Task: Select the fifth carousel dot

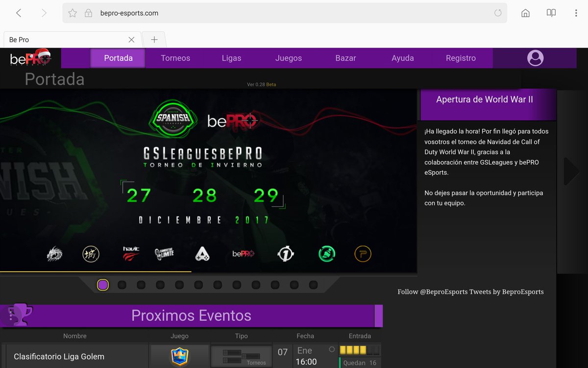Action: pyautogui.click(x=179, y=285)
